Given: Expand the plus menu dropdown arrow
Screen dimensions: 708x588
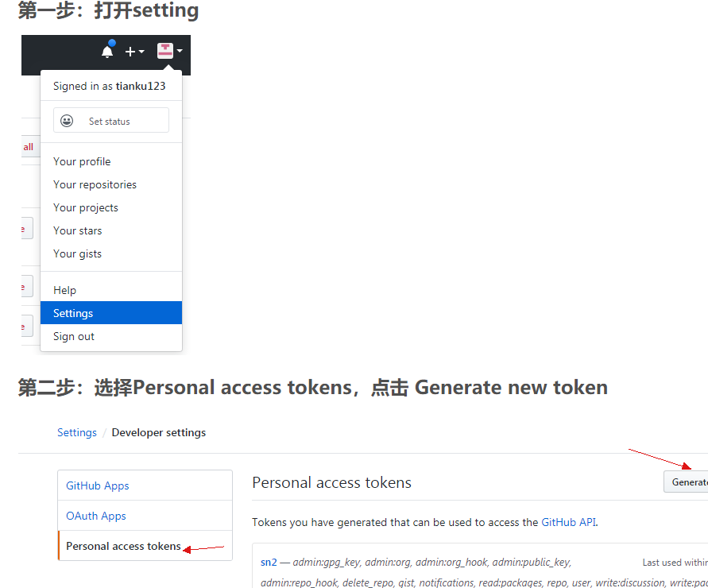Looking at the screenshot, I should click(x=141, y=52).
